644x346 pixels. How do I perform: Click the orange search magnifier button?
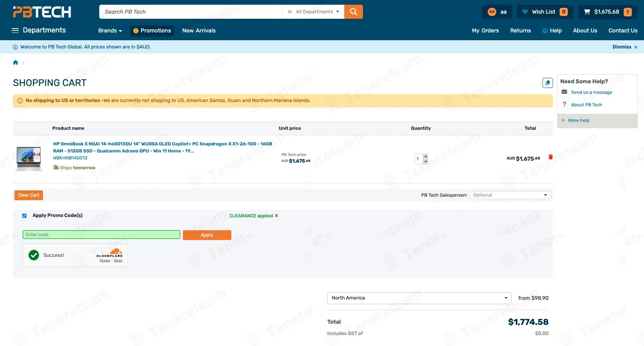pos(353,12)
